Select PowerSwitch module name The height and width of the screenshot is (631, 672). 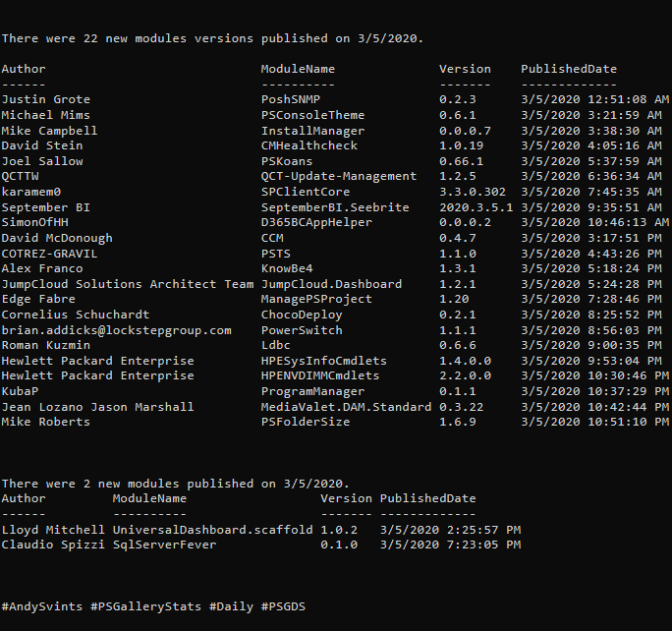[302, 330]
